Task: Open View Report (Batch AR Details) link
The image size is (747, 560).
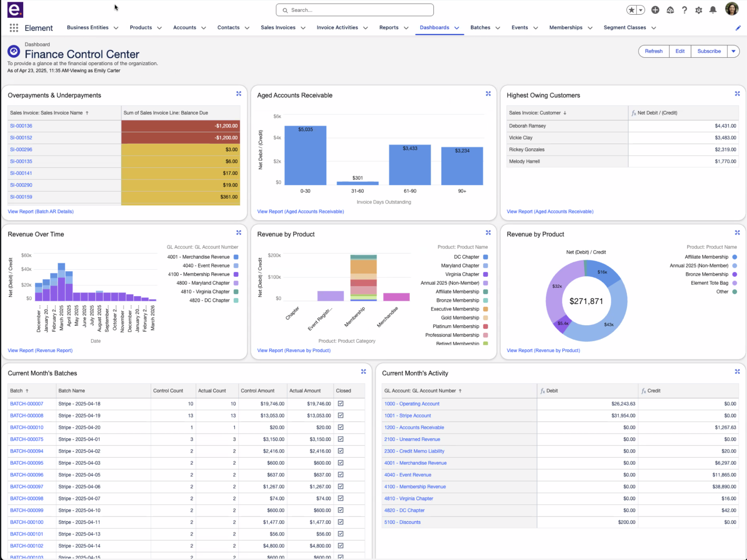Action: (40, 212)
